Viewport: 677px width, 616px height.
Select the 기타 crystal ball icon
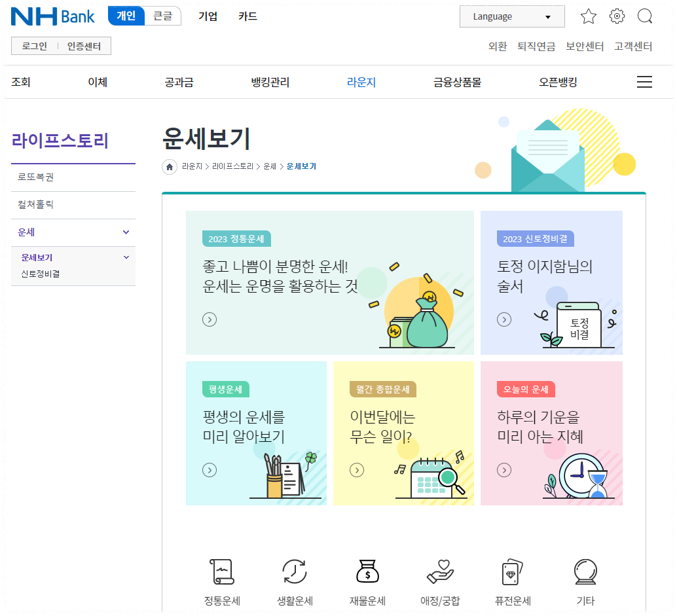tap(585, 571)
